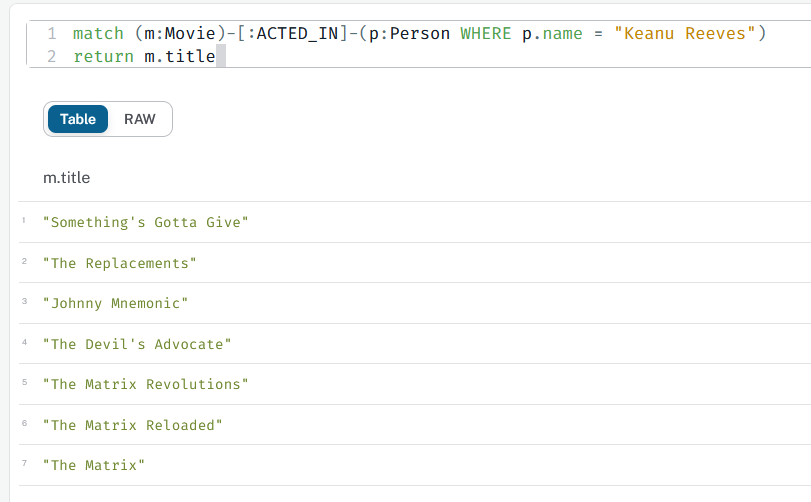Click line number 1 in editor gutter

pyautogui.click(x=51, y=34)
